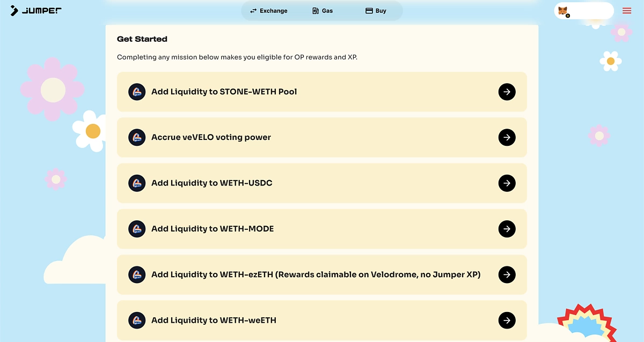Open the MetaMask wallet menu
Screen dimensions: 644x342
click(x=584, y=11)
